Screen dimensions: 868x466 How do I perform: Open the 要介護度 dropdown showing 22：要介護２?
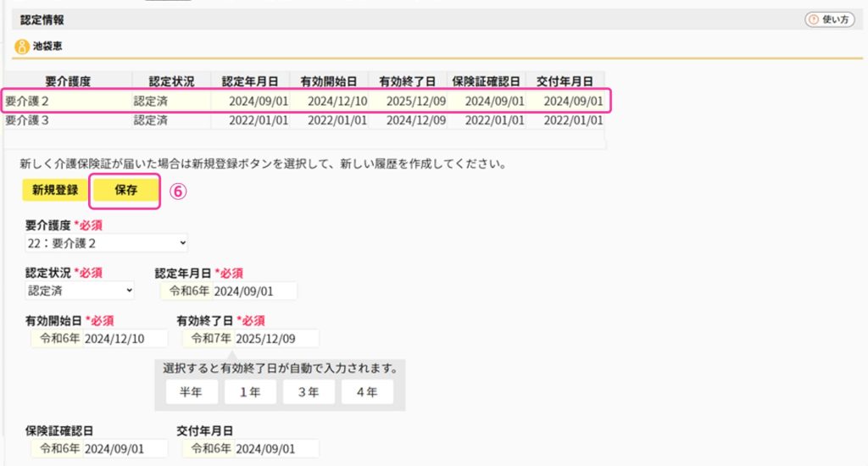point(106,243)
